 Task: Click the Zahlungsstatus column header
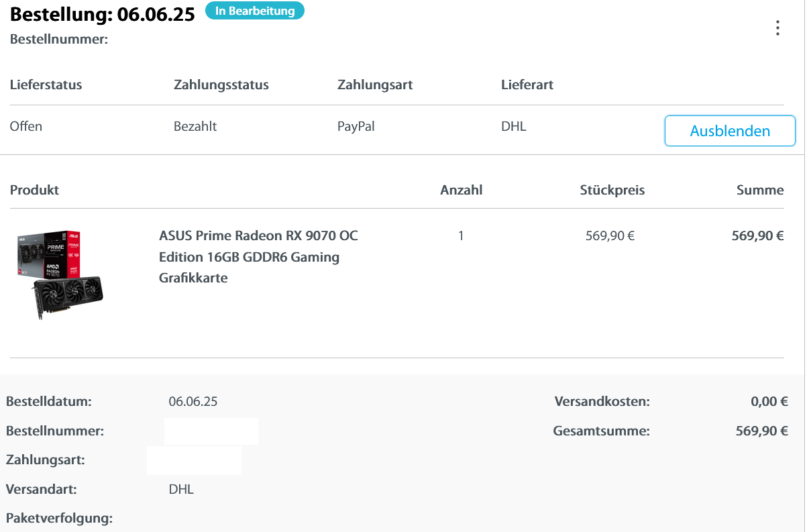point(221,85)
